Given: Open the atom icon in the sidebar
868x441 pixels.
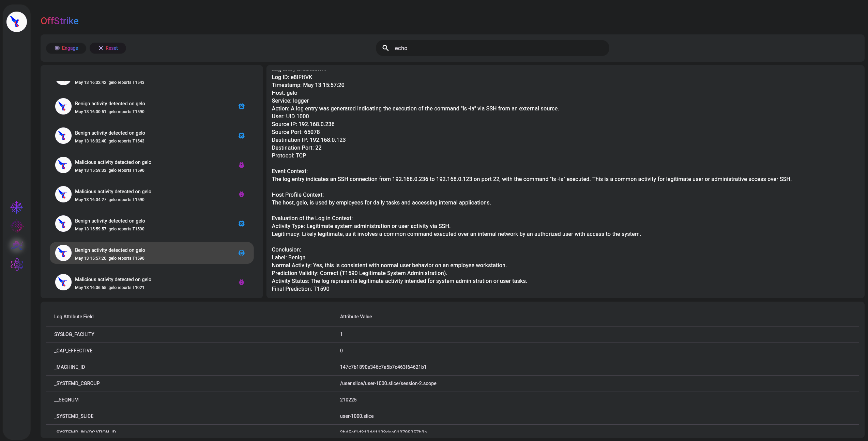Looking at the screenshot, I should tap(17, 264).
